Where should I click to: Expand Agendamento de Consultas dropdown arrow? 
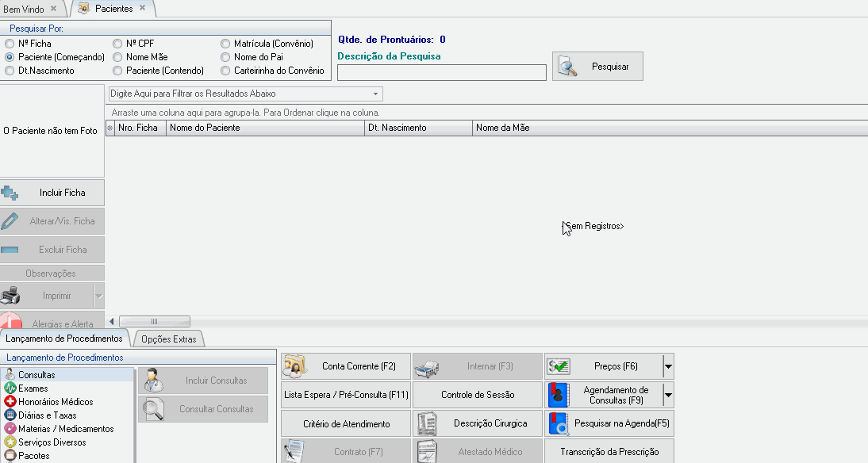click(x=668, y=395)
